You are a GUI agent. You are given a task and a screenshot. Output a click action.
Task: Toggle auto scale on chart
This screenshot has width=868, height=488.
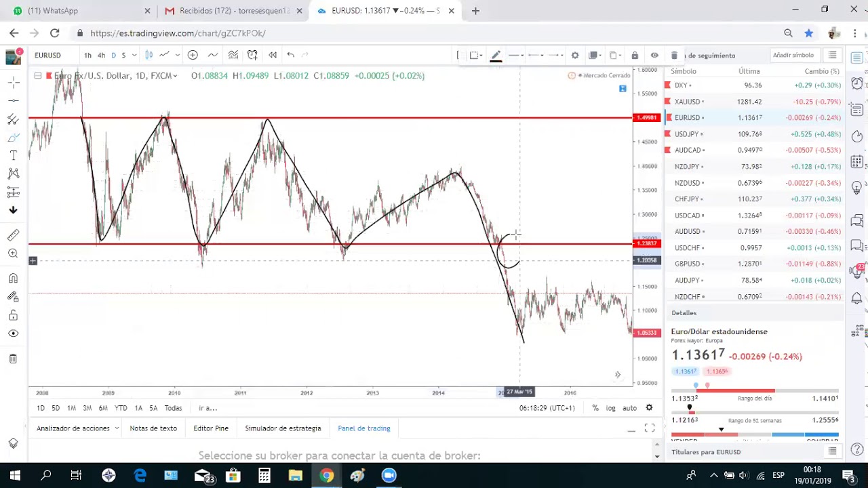(629, 408)
